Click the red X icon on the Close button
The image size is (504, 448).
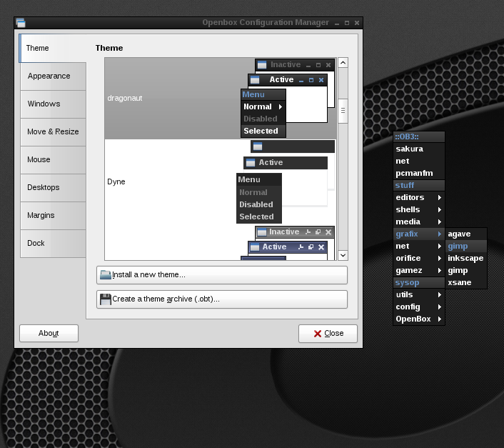(x=317, y=334)
